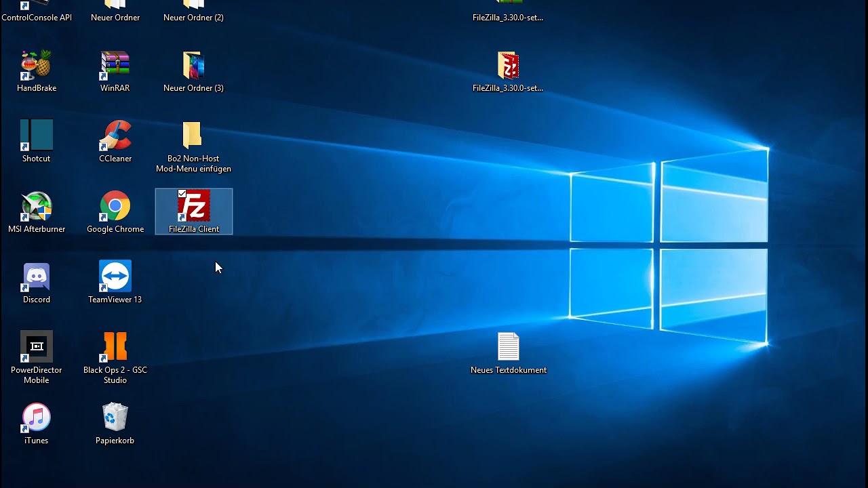The width and height of the screenshot is (868, 488).
Task: Click the unnumbered "Neuer Ordner" label
Action: (x=115, y=18)
